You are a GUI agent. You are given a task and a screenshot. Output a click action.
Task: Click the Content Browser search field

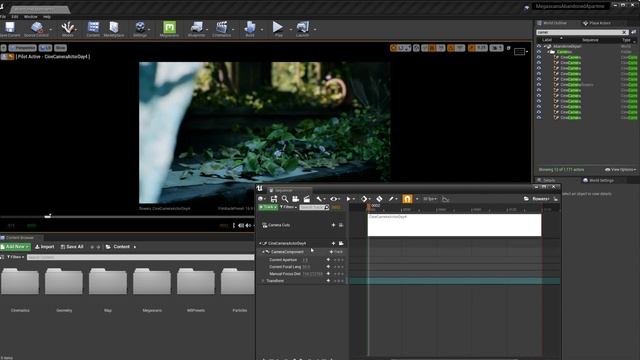click(x=140, y=258)
